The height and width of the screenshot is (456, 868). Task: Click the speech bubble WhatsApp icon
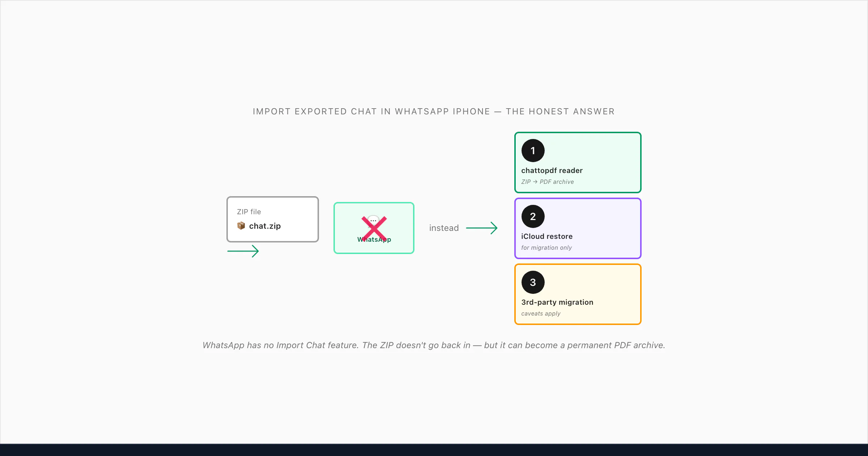pyautogui.click(x=373, y=220)
